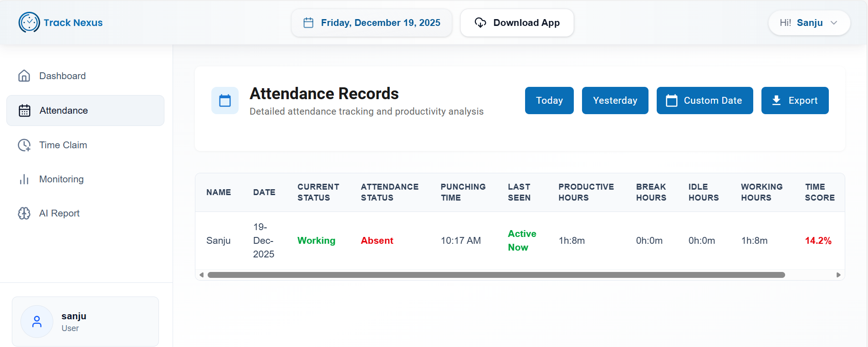Click the cloud download icon in Download App
868x347 pixels.
480,23
